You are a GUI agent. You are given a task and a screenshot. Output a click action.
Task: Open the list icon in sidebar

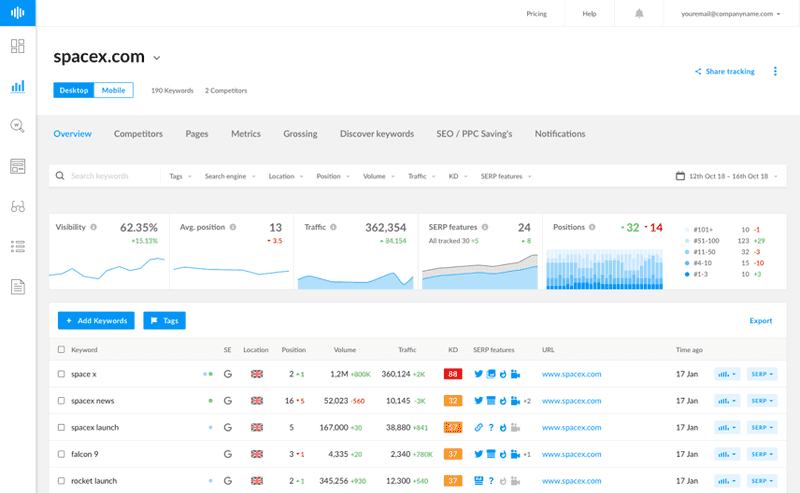point(17,246)
